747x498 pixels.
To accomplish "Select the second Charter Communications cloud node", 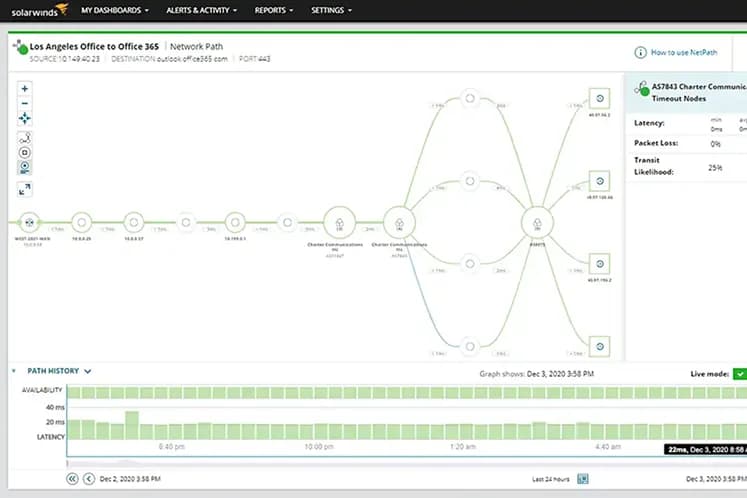I will coord(399,223).
